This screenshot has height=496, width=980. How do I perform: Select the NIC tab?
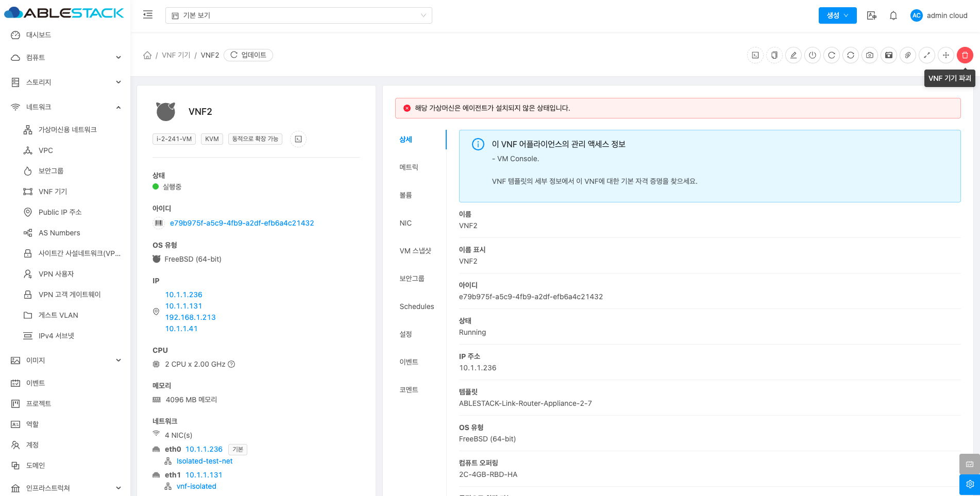(405, 223)
